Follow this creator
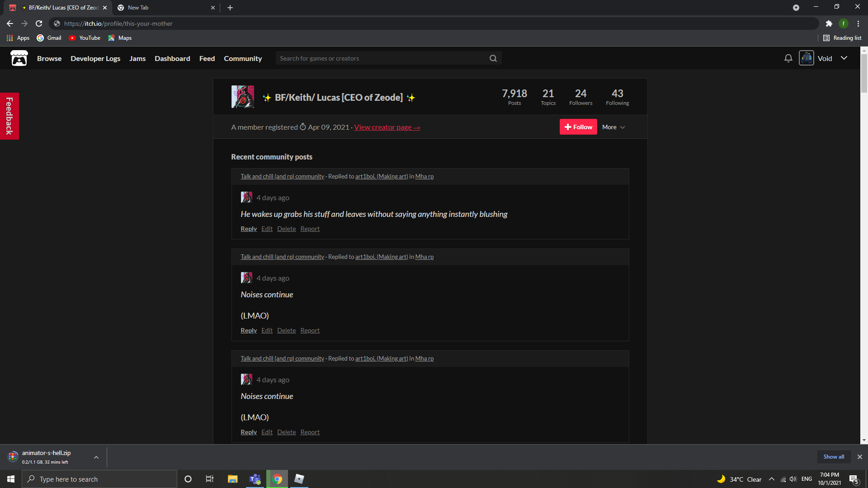This screenshot has width=868, height=488. click(578, 127)
